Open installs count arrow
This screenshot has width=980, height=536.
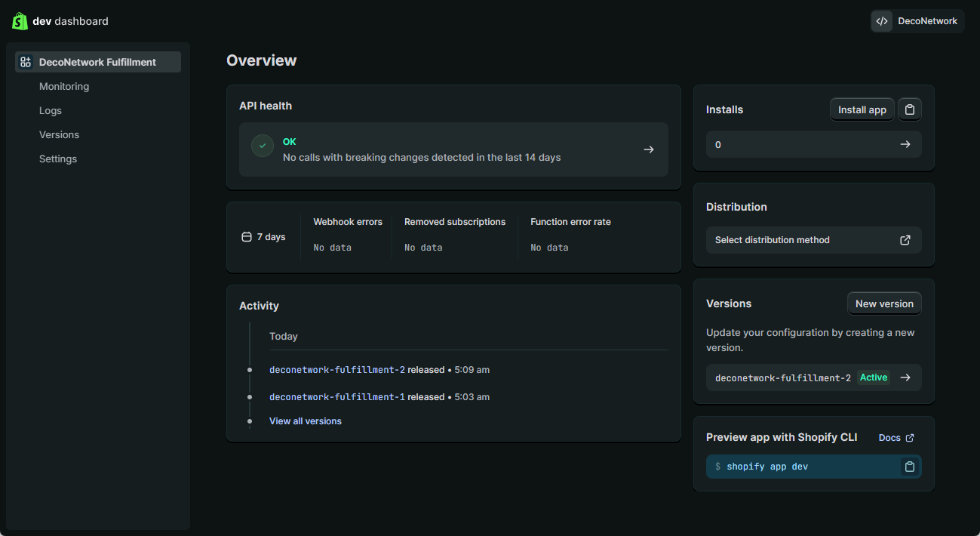(x=905, y=144)
